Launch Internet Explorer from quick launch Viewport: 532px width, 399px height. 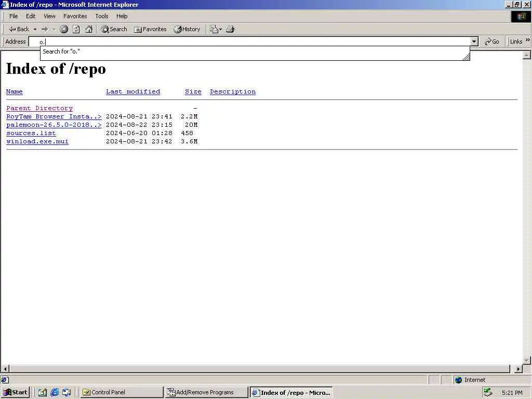(55, 392)
